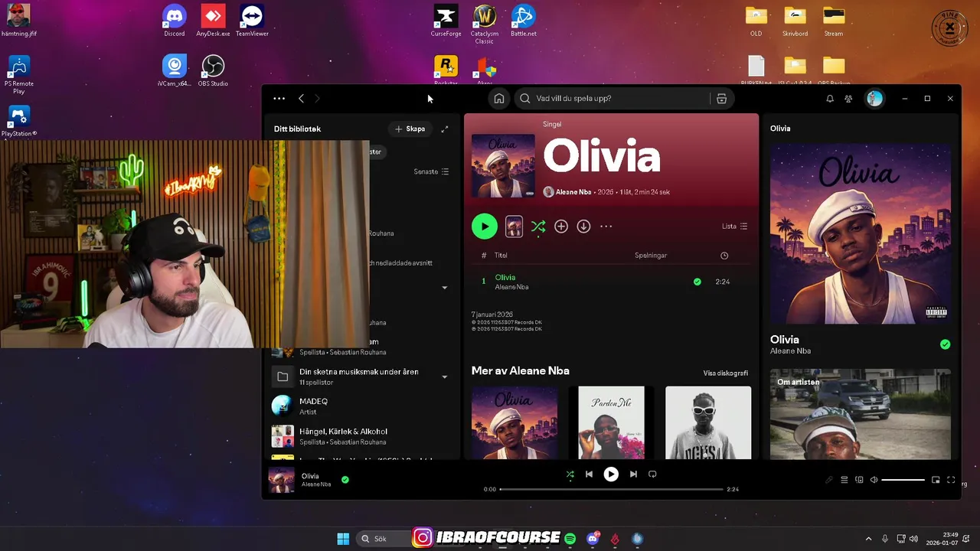Toggle shuffle in the bottom player controls
The width and height of the screenshot is (980, 551).
570,474
